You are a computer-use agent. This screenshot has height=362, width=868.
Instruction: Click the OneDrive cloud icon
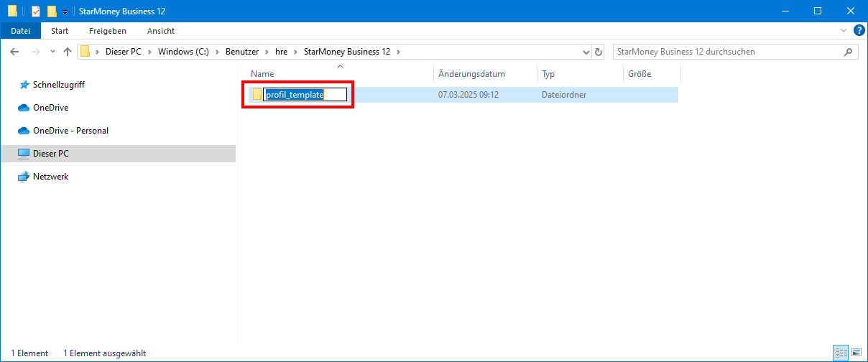click(x=24, y=108)
